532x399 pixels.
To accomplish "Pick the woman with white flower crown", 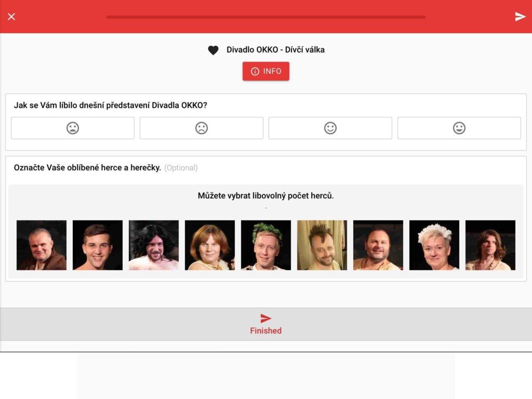I will pos(434,245).
